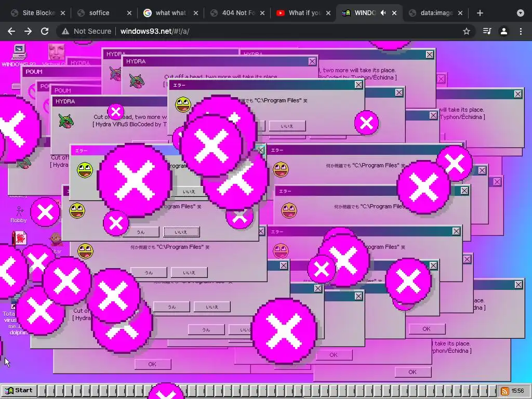Close the soffice tab
Viewport: 532px width, 399px height.
[129, 13]
